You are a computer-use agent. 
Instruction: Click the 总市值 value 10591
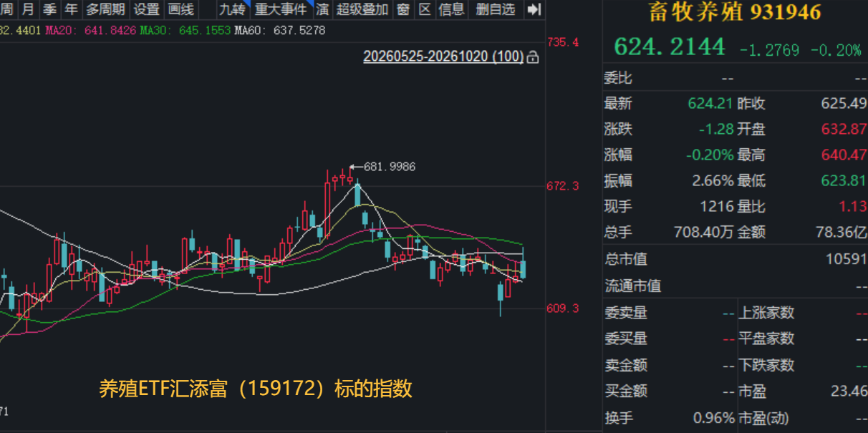click(846, 258)
